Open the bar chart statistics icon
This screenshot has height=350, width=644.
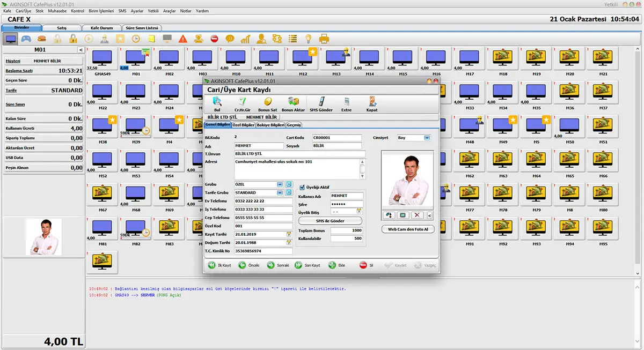pos(245,39)
